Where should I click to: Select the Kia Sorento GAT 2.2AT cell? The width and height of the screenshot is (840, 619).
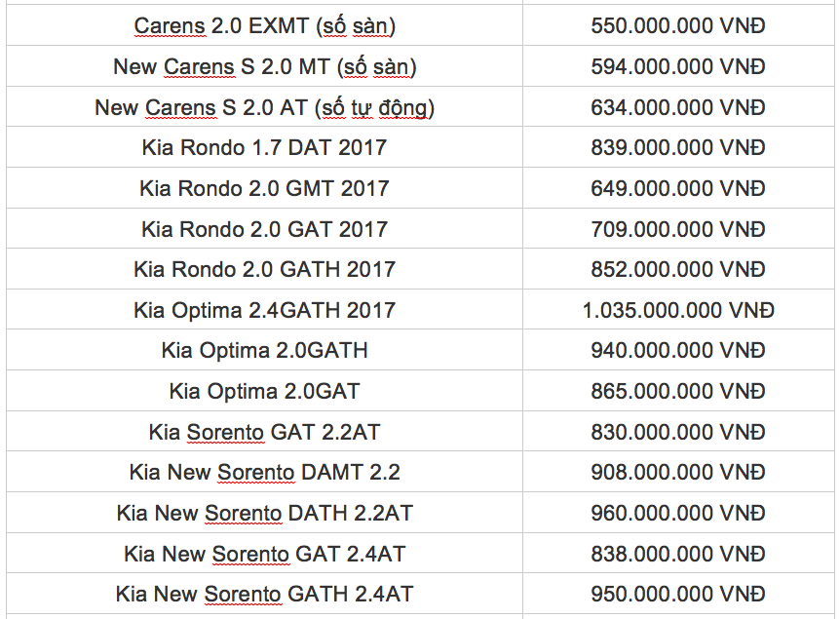pyautogui.click(x=264, y=432)
